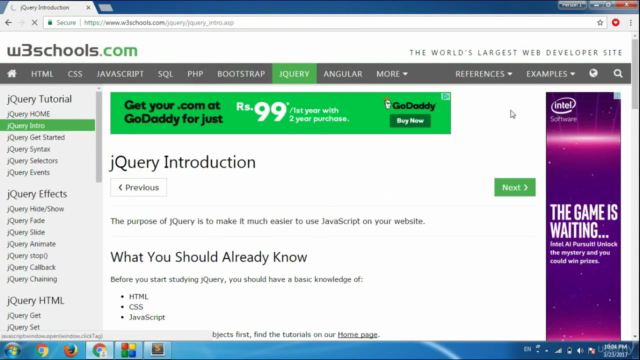640x360 pixels.
Task: Select jQuery Intro in sidebar
Action: [47, 126]
